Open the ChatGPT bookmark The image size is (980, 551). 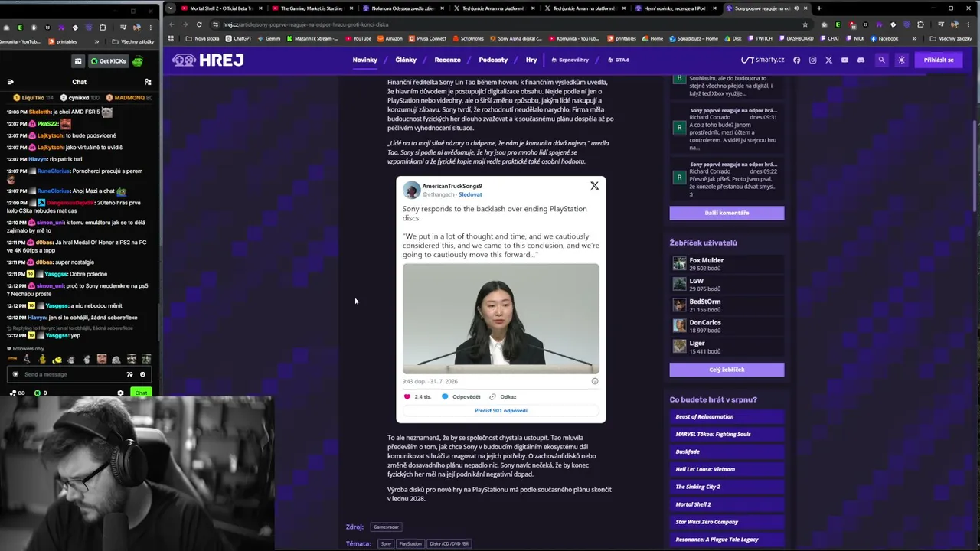click(238, 38)
